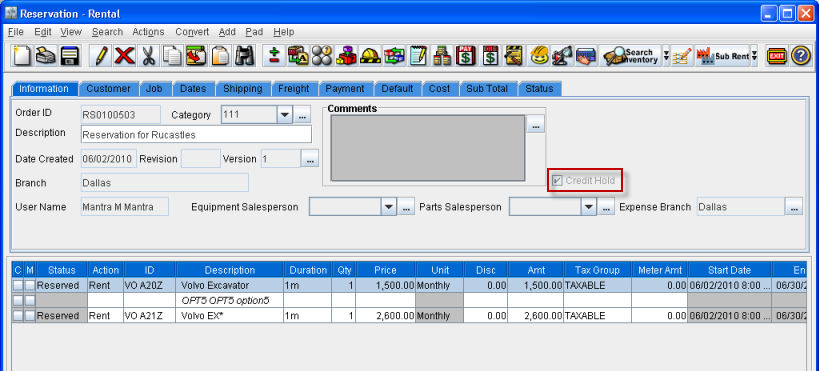Click the green plus red minus icon
Image resolution: width=819 pixels, height=371 pixels.
click(x=274, y=55)
